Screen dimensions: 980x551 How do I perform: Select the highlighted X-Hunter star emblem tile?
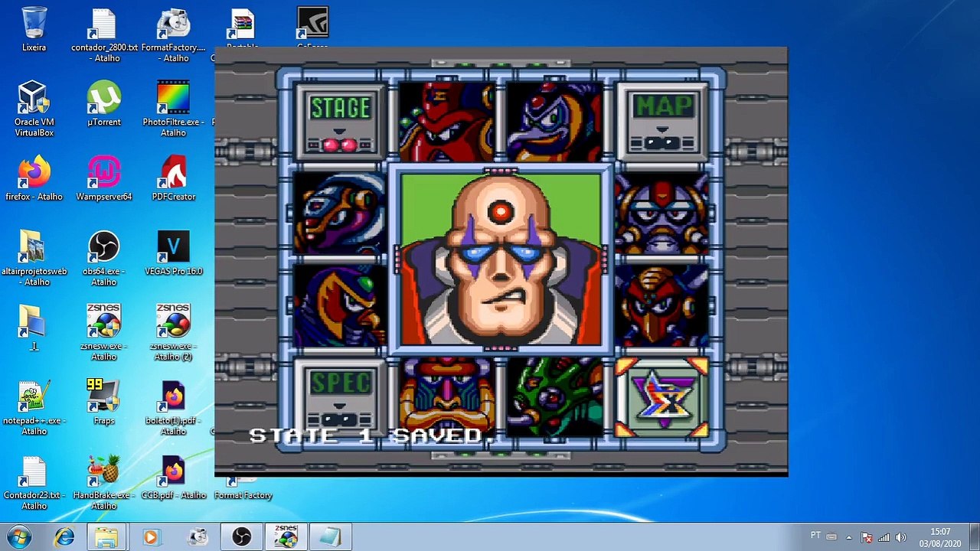pyautogui.click(x=663, y=397)
